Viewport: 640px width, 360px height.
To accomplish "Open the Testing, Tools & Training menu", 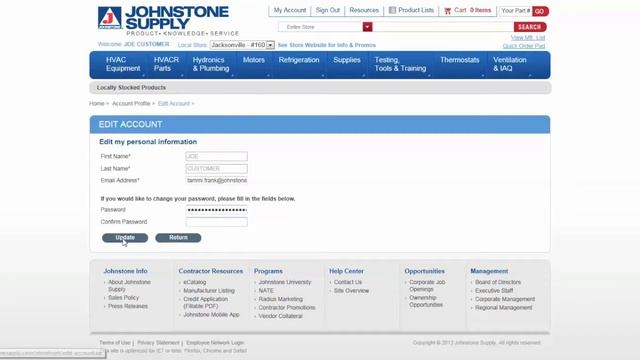I will (x=400, y=64).
